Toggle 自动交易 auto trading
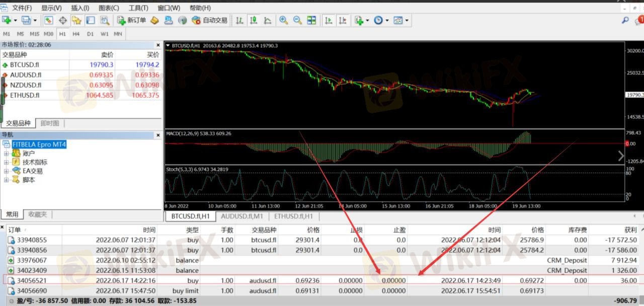Image resolution: width=644 pixels, height=306 pixels. click(x=210, y=20)
